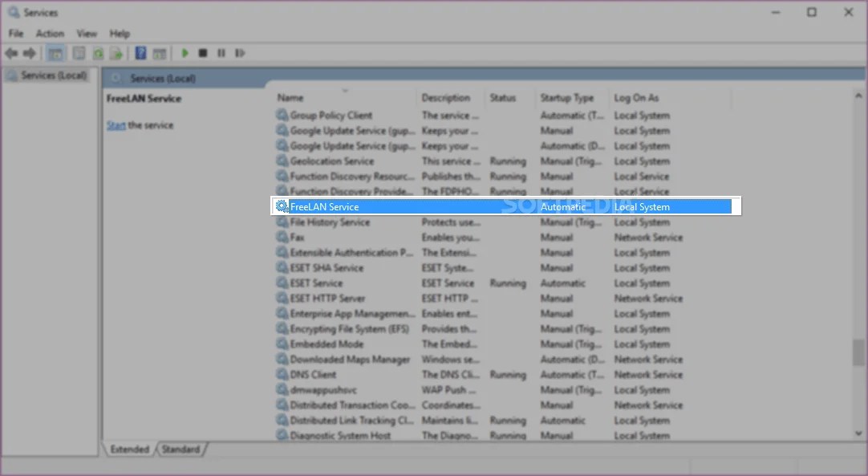868x476 pixels.
Task: Select the Distributed Transaction Coo... service name
Action: [x=352, y=405]
